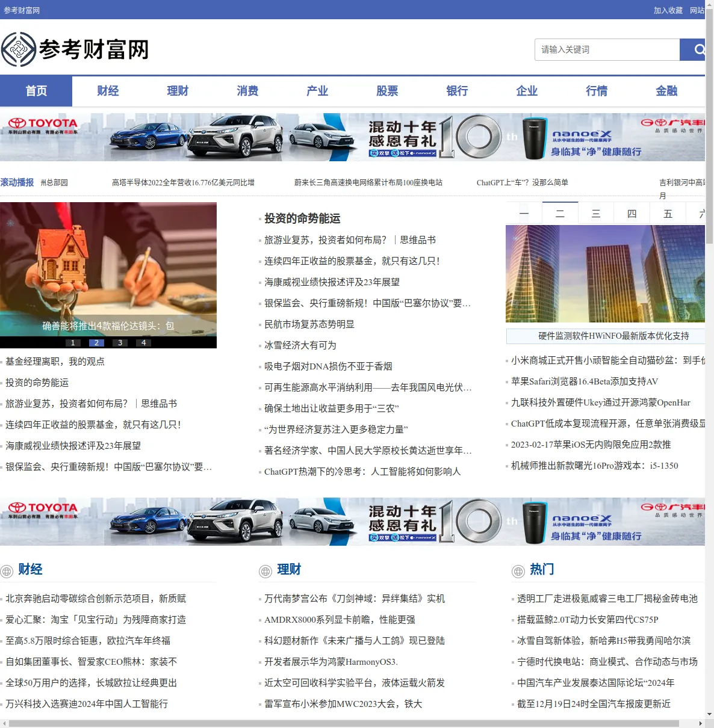Open the 金融 navigation menu item

tap(666, 91)
